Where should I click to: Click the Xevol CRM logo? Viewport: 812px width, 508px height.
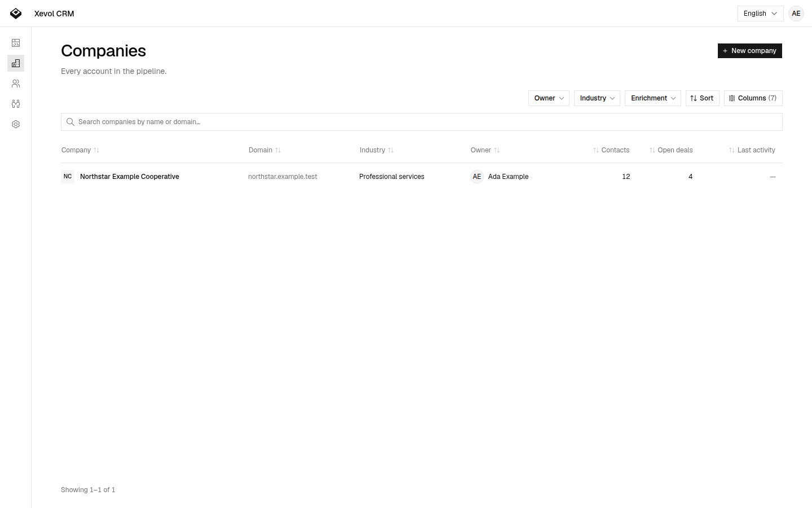16,14
